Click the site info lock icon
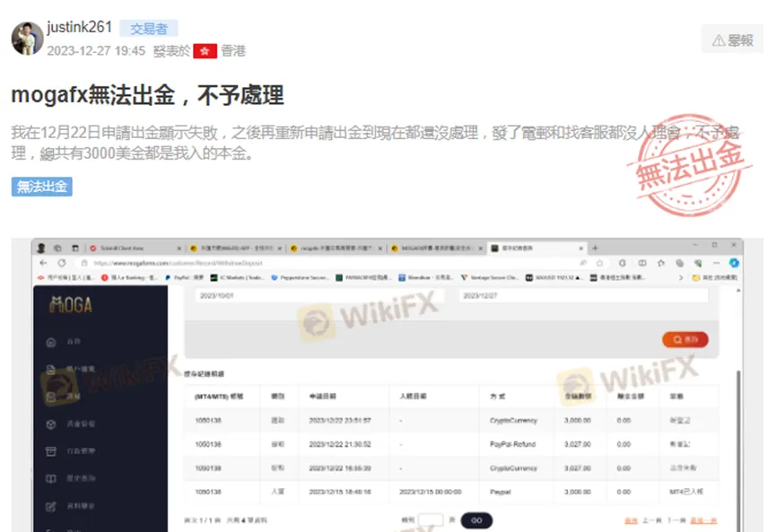 click(84, 263)
